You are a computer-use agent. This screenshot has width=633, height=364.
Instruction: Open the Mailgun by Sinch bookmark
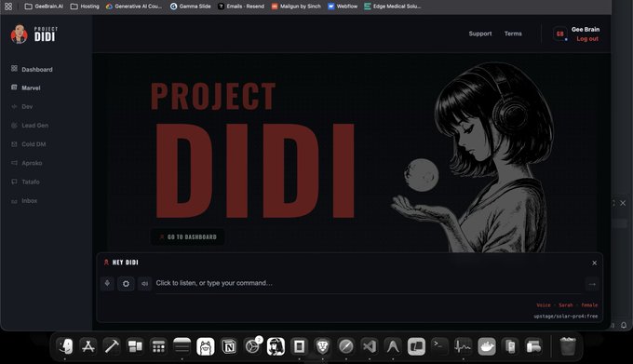pyautogui.click(x=296, y=7)
